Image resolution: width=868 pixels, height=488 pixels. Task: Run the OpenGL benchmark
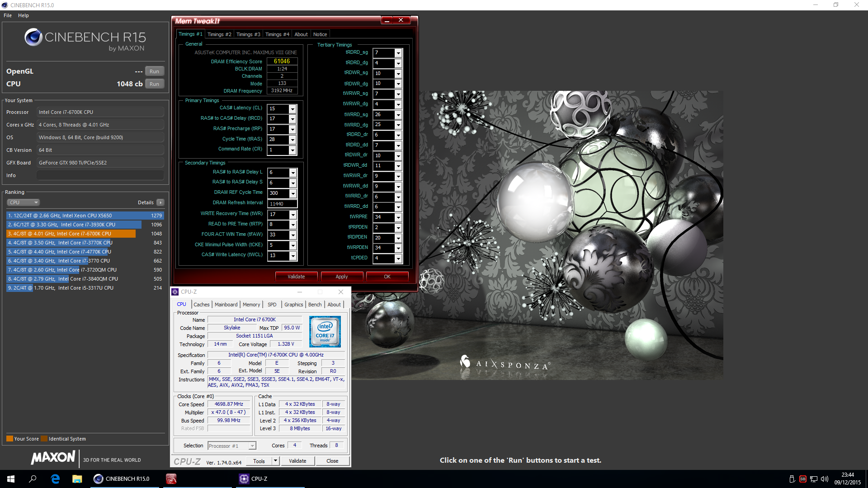tap(155, 71)
